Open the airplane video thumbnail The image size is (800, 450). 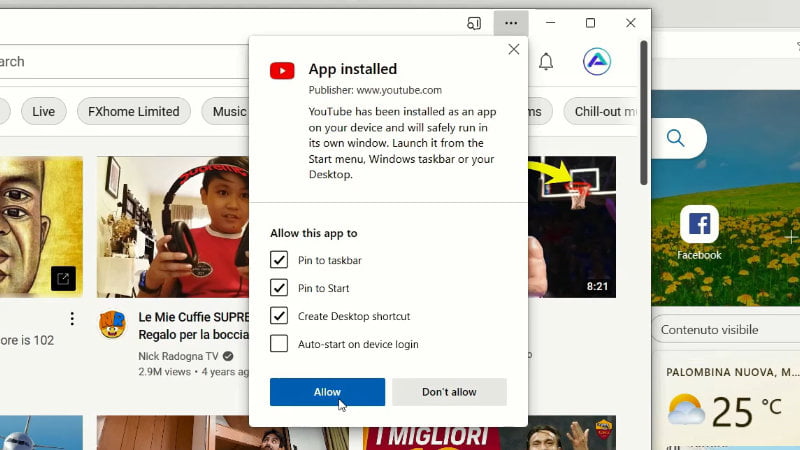41,433
